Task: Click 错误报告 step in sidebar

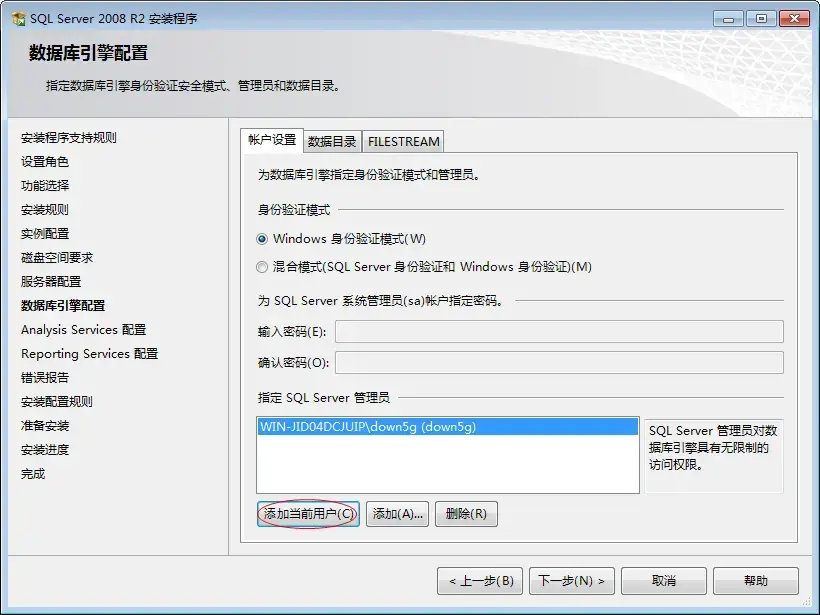Action: (45, 378)
